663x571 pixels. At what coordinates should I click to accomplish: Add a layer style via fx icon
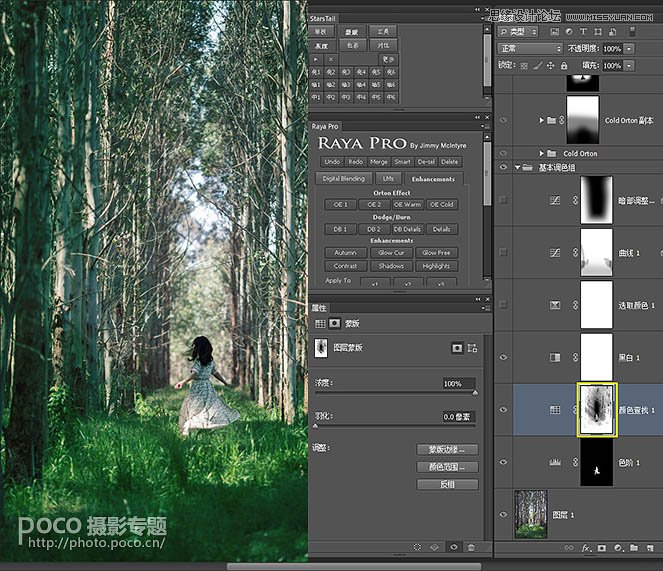[586, 548]
